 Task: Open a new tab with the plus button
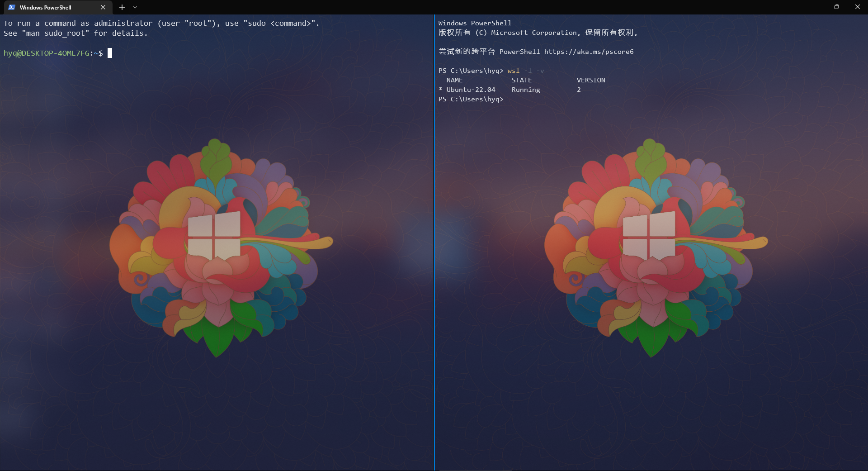click(122, 7)
